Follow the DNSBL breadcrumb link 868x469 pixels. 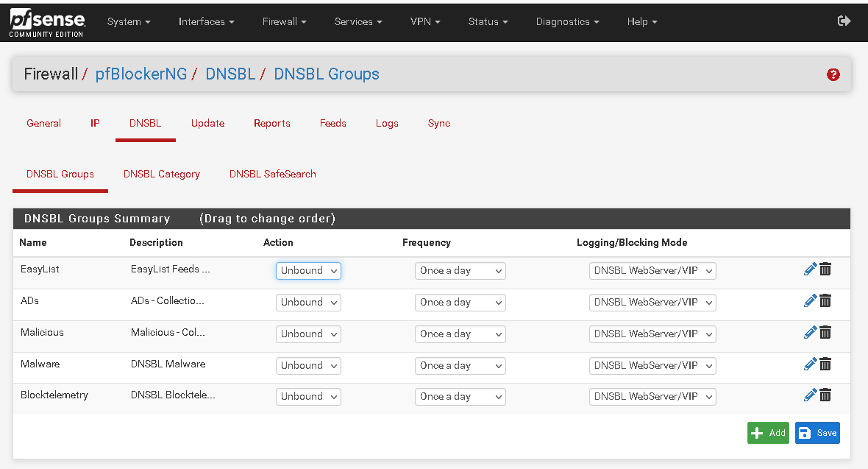[x=230, y=74]
